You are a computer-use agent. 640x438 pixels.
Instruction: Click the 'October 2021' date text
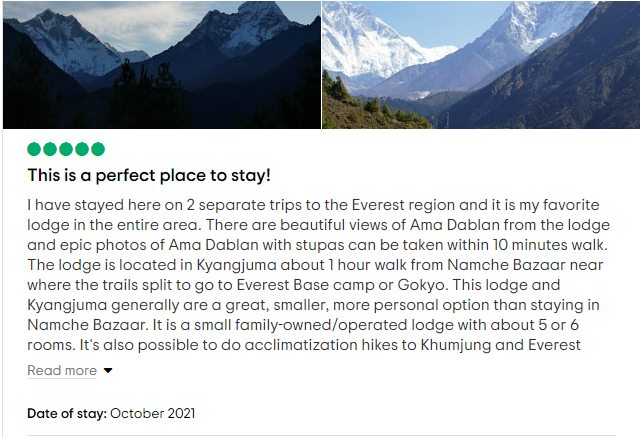click(153, 413)
